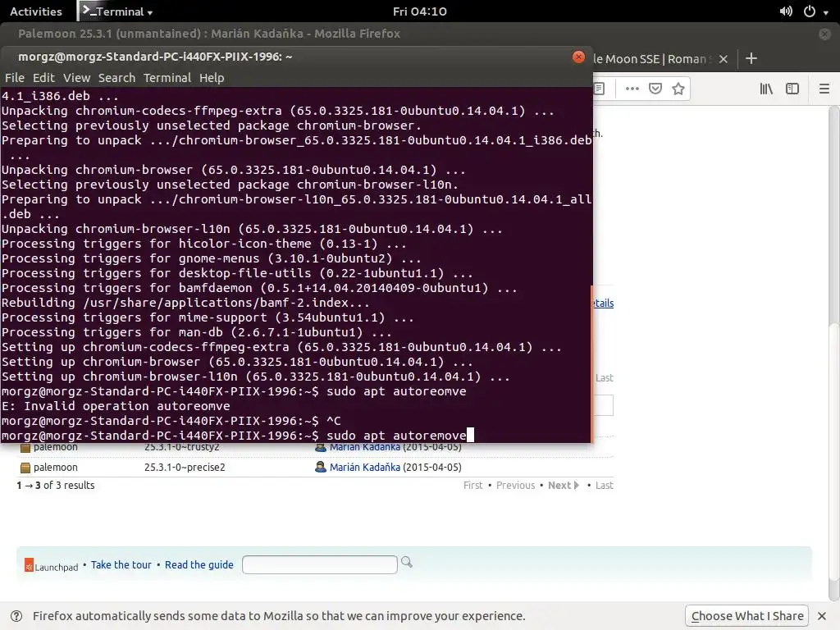Click the Launchpad search magnifier
Image resolution: width=840 pixels, height=630 pixels.
(407, 562)
